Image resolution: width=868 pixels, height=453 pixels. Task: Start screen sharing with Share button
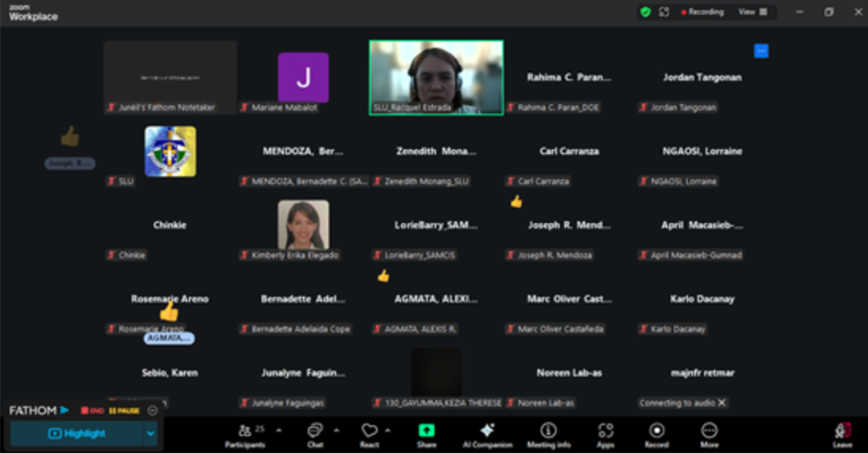click(x=426, y=433)
